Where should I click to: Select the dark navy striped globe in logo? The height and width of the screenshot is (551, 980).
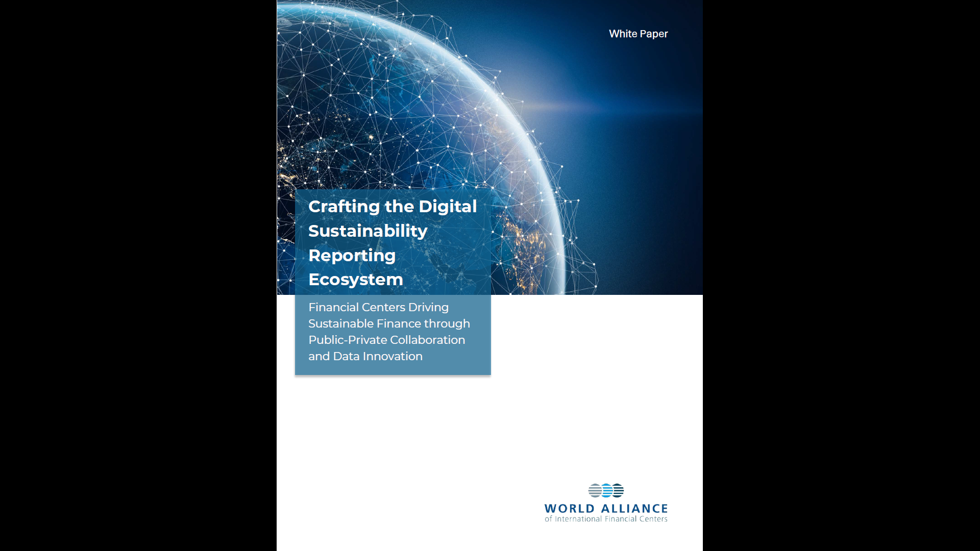tap(618, 490)
